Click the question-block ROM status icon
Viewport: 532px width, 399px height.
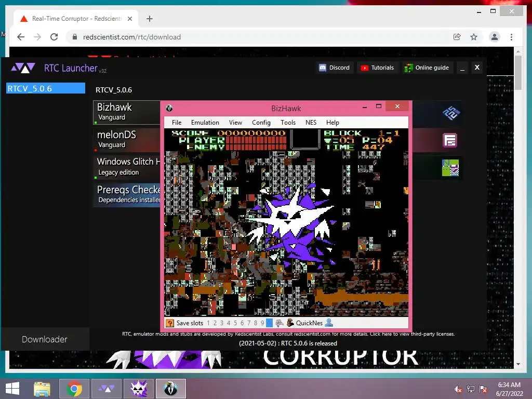tap(170, 323)
